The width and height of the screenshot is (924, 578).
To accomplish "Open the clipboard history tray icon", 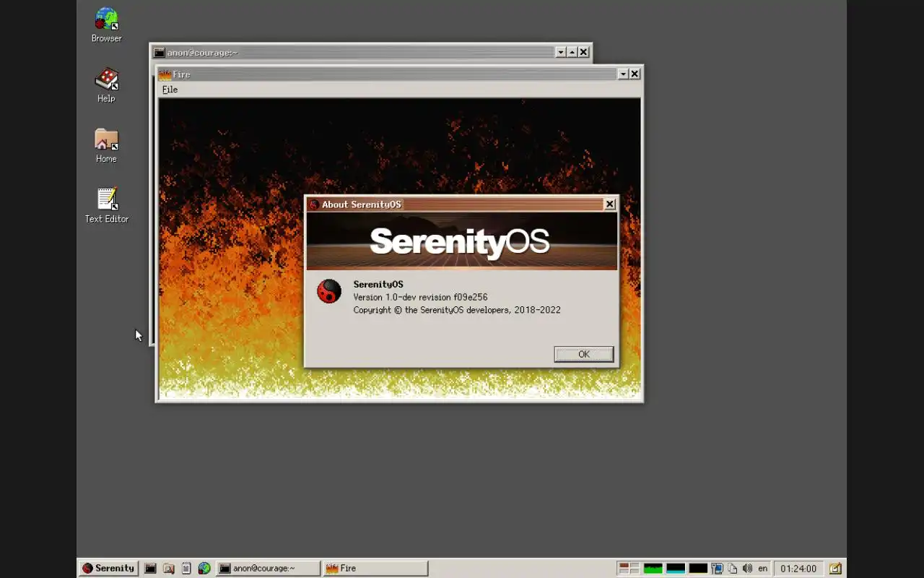I will coord(732,569).
